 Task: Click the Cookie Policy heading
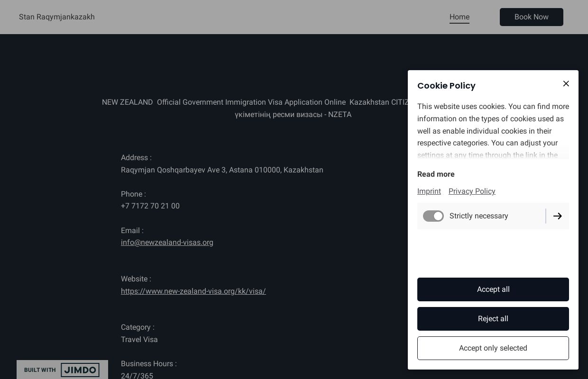click(x=446, y=86)
